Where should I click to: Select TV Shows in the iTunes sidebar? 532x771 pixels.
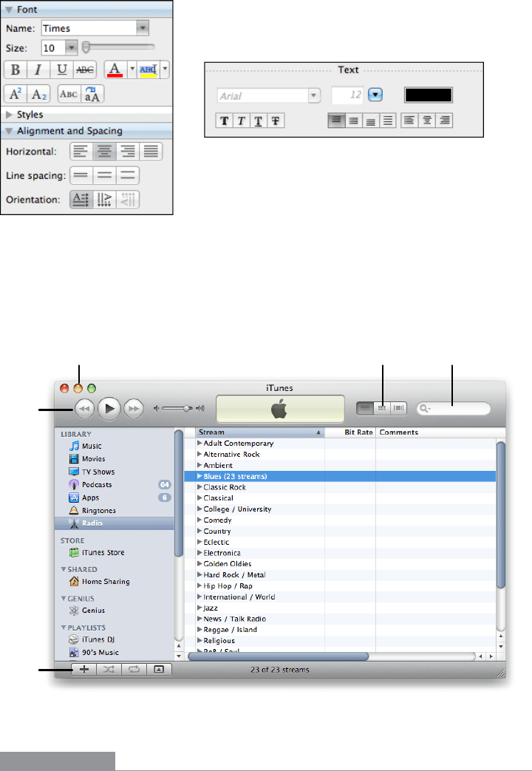[x=98, y=472]
